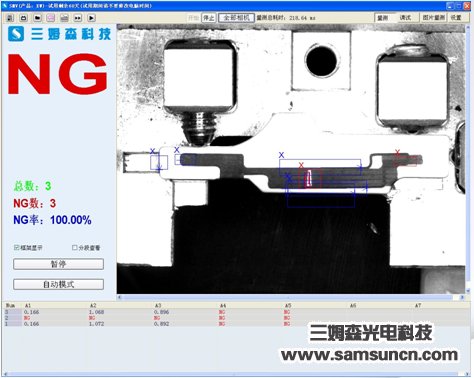The width and height of the screenshot is (474, 378).
Task: Click the A7 column header
Action: coord(418,305)
